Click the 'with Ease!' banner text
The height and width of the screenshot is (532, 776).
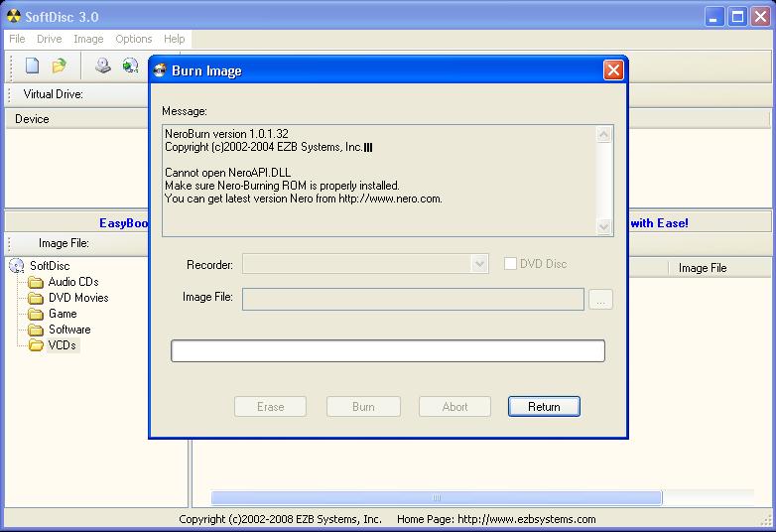pos(659,223)
